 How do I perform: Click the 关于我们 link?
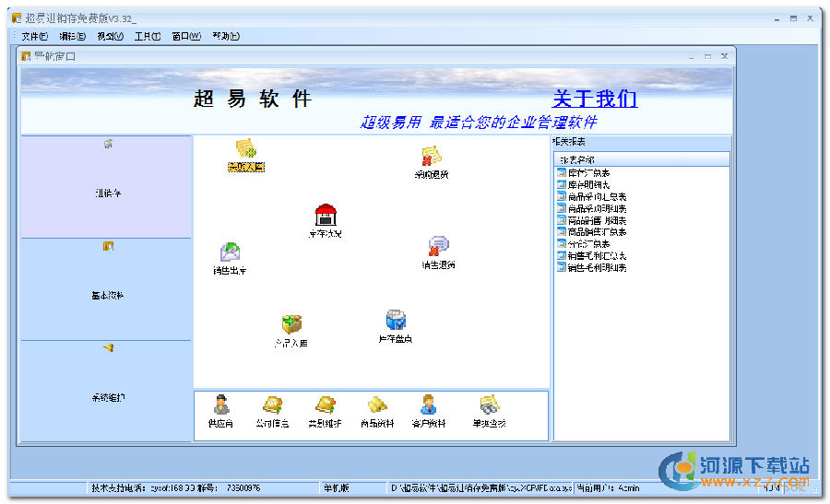[x=594, y=99]
